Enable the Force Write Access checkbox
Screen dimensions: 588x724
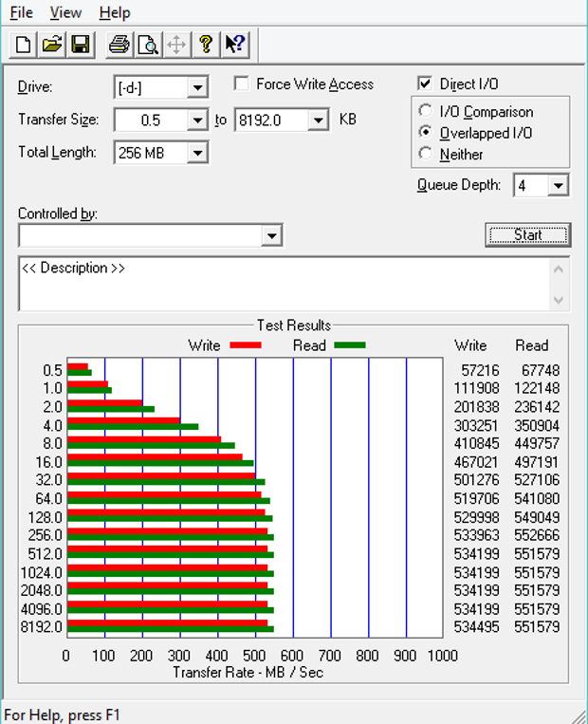coord(241,84)
